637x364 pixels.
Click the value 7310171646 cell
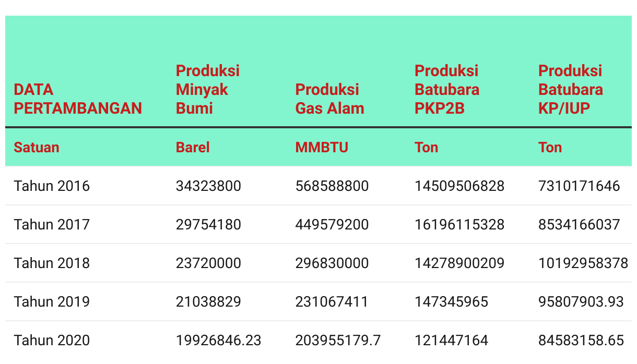579,186
